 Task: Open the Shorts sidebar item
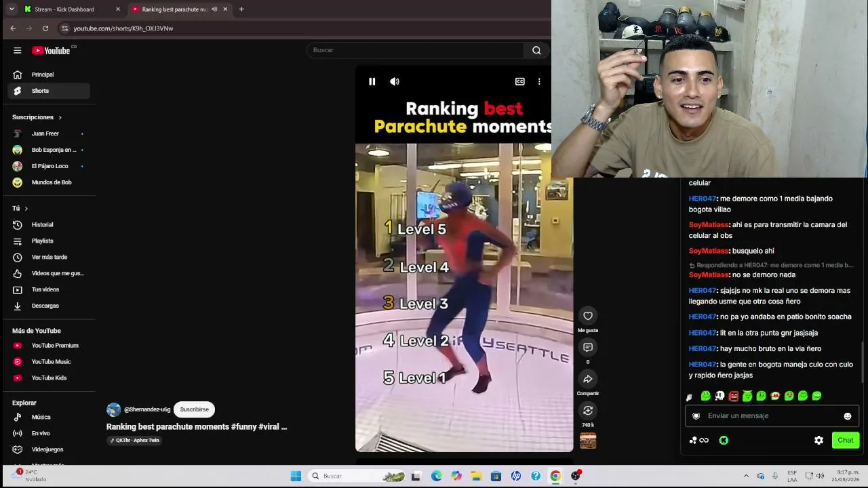click(49, 91)
